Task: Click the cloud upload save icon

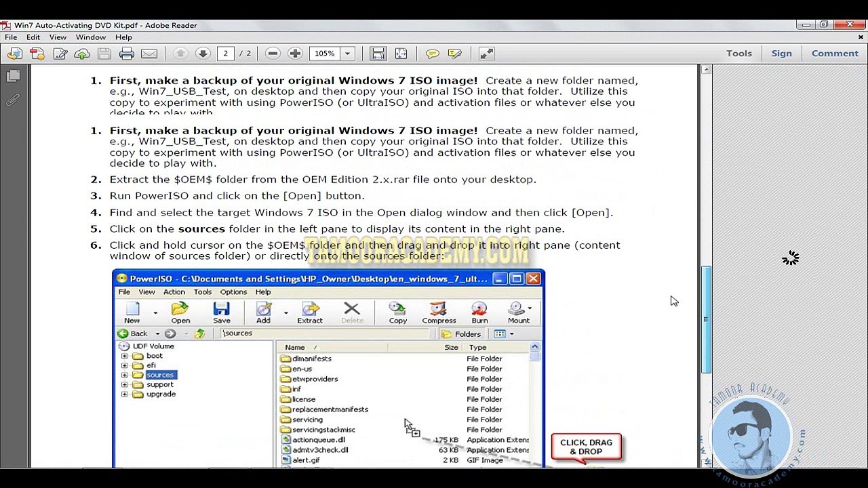Action: (82, 54)
